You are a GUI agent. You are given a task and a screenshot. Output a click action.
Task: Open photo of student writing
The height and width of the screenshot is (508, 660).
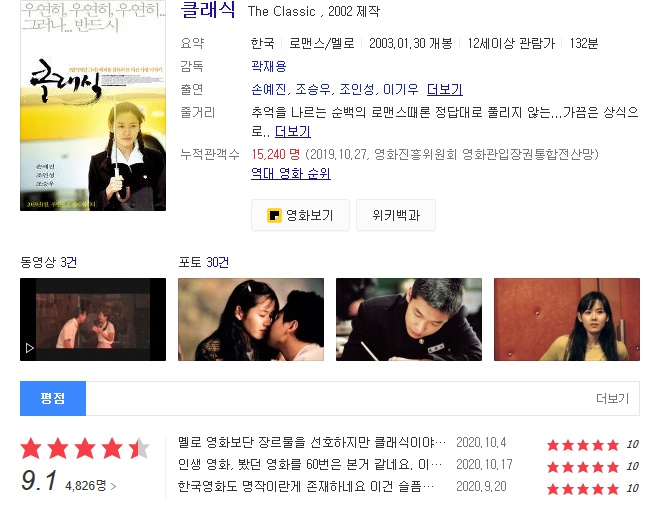tap(409, 319)
